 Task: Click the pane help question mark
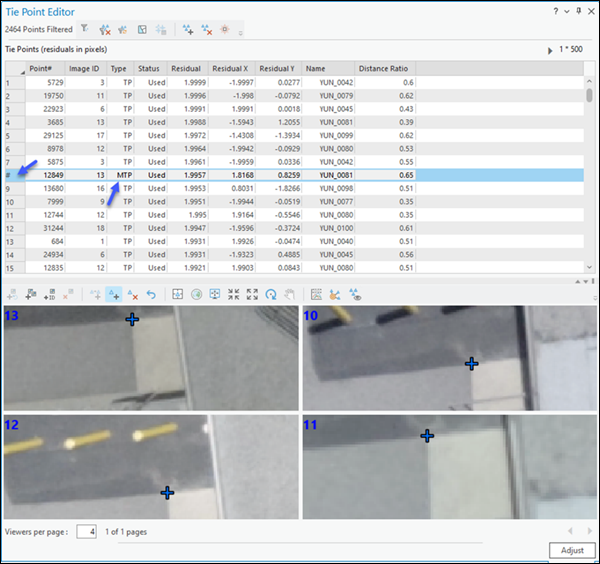point(556,11)
